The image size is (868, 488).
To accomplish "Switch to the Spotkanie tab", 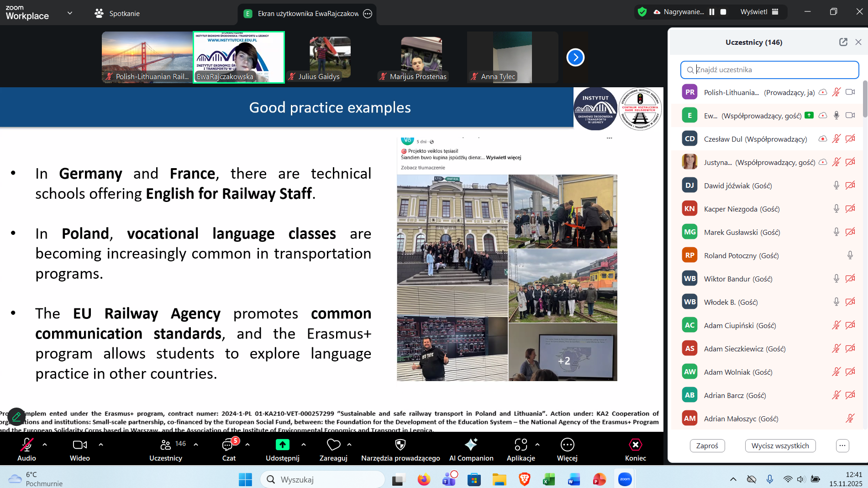I will (x=117, y=13).
